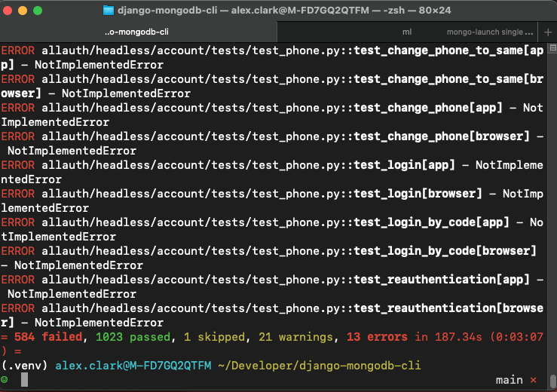Click the 1 skipped summary text

tap(214, 336)
